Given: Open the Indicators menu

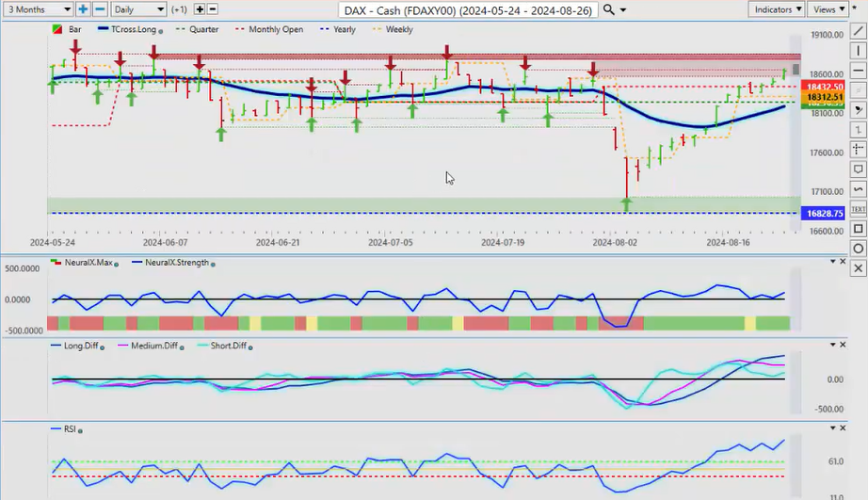Looking at the screenshot, I should (778, 9).
